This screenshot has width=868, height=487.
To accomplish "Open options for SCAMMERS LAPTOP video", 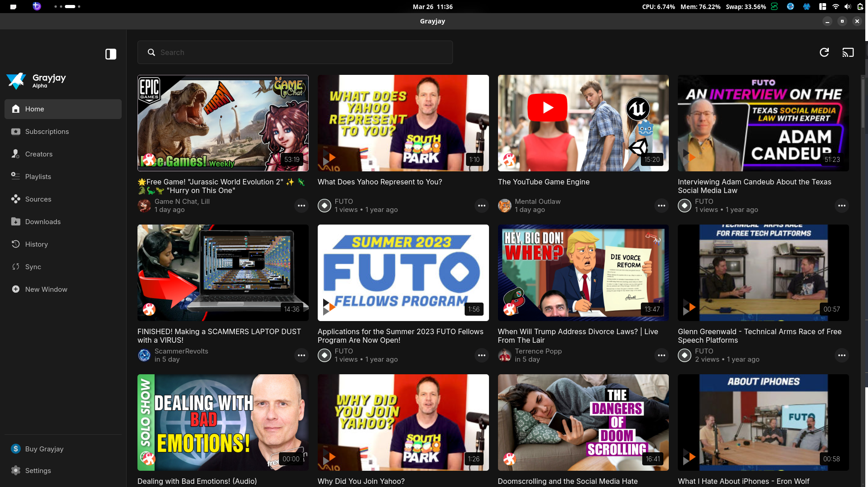I will click(302, 355).
